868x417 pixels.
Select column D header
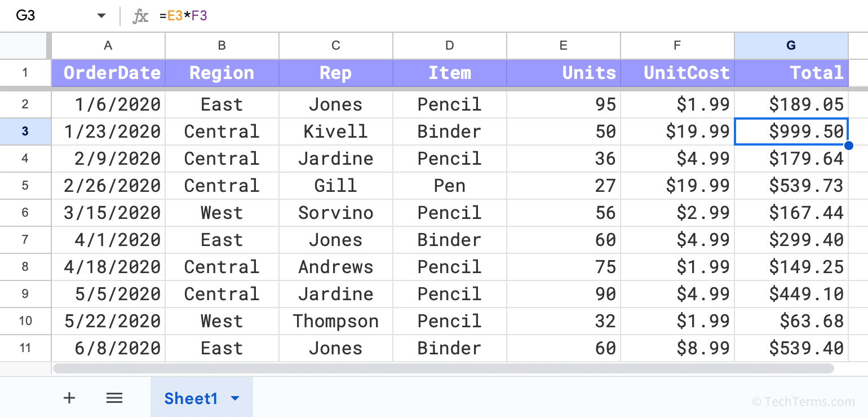[449, 46]
